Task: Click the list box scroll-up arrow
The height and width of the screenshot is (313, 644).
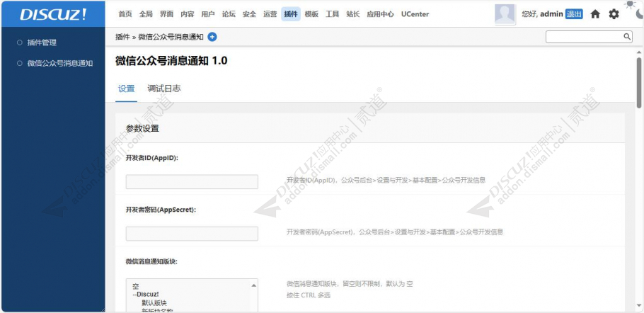Action: (254, 285)
